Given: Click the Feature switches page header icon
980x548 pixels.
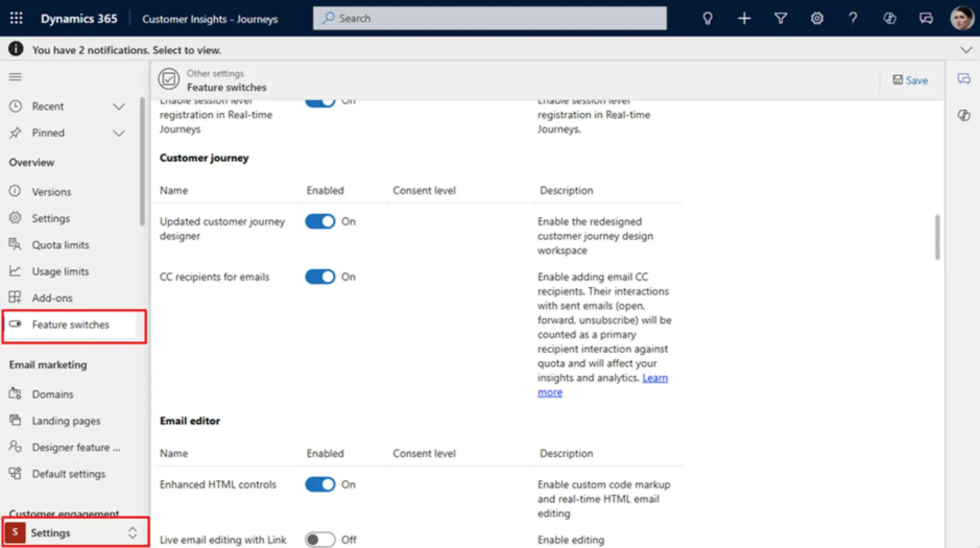Looking at the screenshot, I should click(169, 80).
